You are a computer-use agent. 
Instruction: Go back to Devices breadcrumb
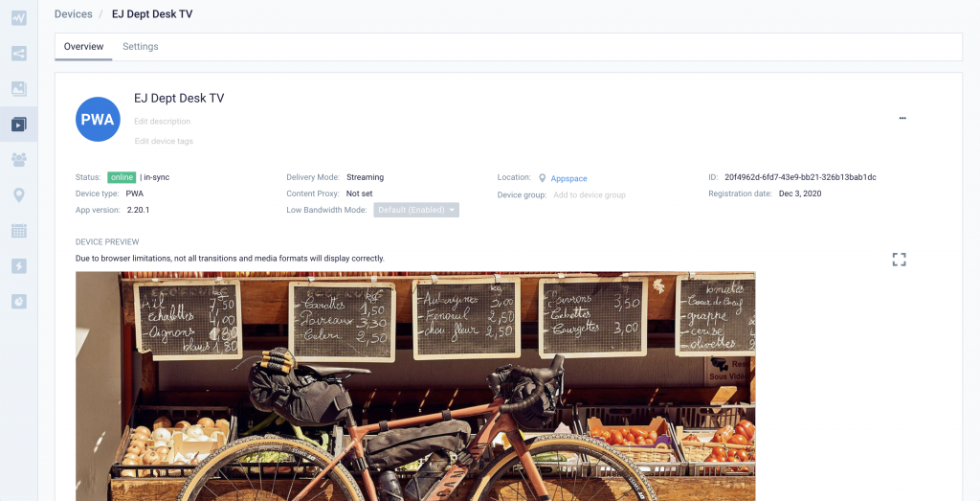pyautogui.click(x=73, y=13)
